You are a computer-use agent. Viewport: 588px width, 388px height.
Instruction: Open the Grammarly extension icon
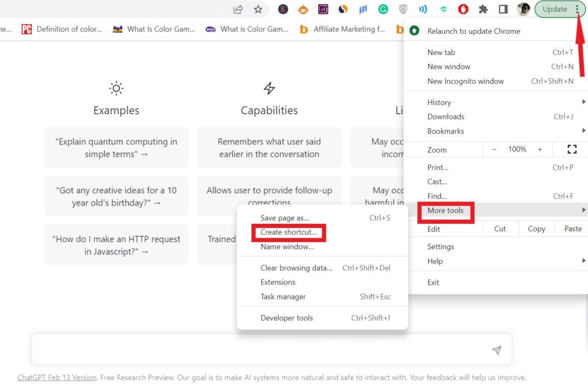[x=383, y=9]
